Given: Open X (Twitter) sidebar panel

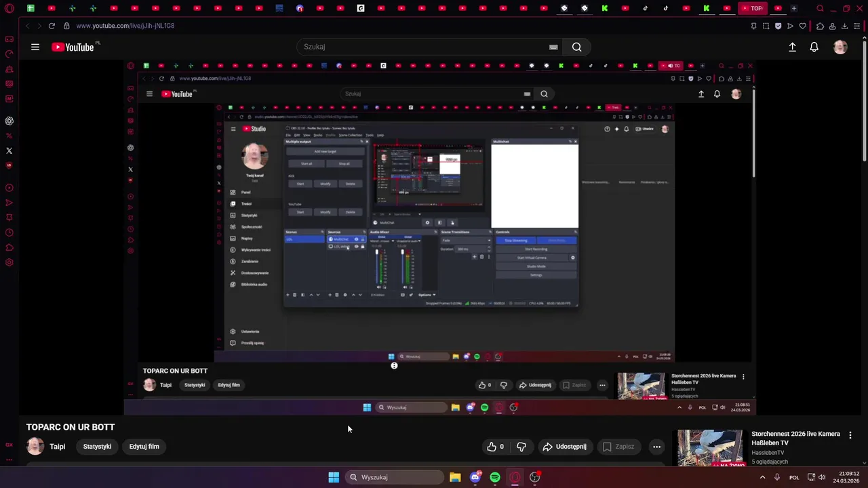Looking at the screenshot, I should point(9,151).
